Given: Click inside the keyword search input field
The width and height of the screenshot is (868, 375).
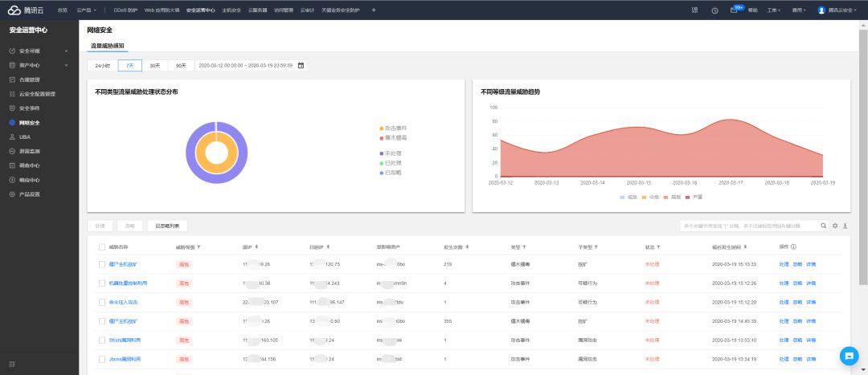Looking at the screenshot, I should (747, 226).
